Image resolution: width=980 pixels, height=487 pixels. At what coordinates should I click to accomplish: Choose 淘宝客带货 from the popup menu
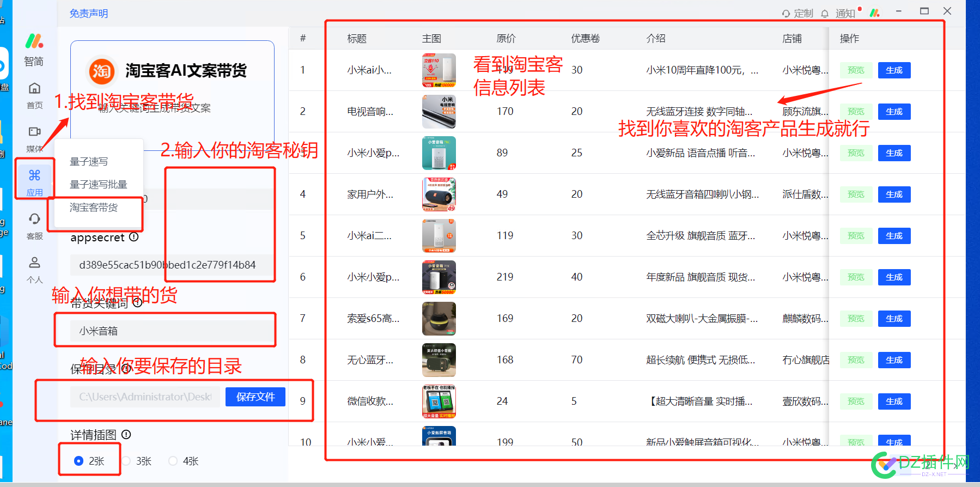(94, 208)
